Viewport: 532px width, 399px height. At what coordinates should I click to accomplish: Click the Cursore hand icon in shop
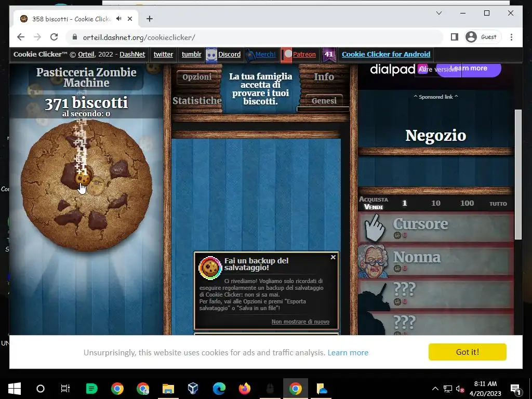tap(375, 228)
